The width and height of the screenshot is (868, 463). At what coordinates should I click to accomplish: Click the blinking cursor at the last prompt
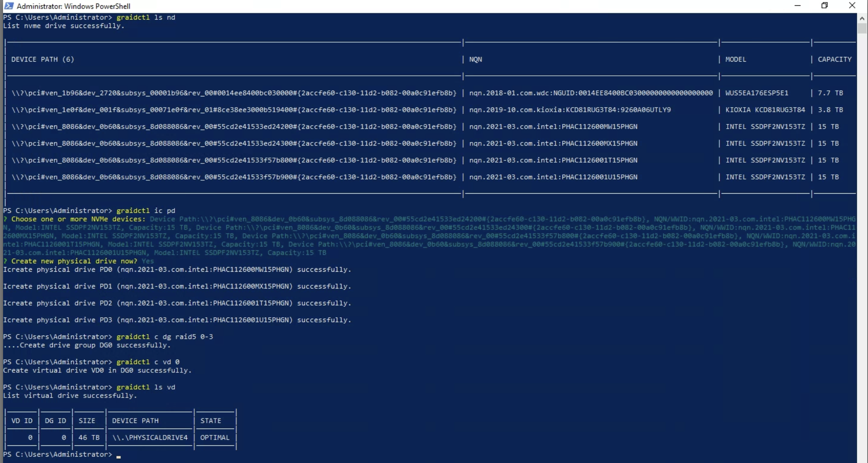pyautogui.click(x=119, y=456)
